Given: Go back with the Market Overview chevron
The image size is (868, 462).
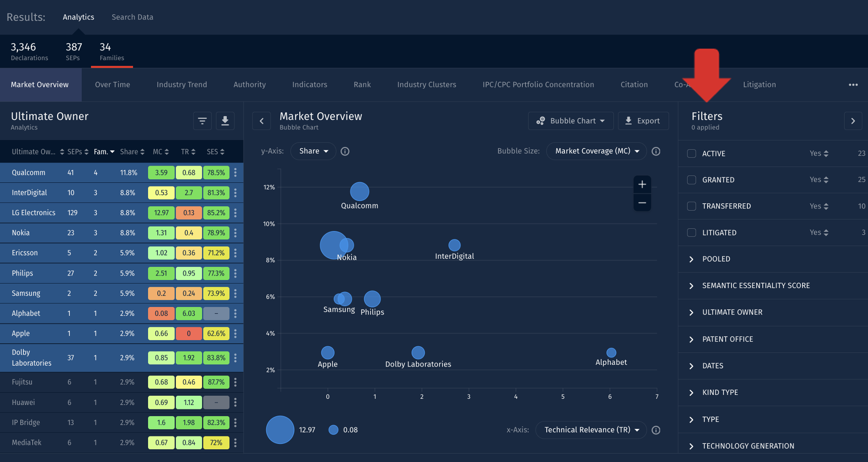Looking at the screenshot, I should coord(262,121).
